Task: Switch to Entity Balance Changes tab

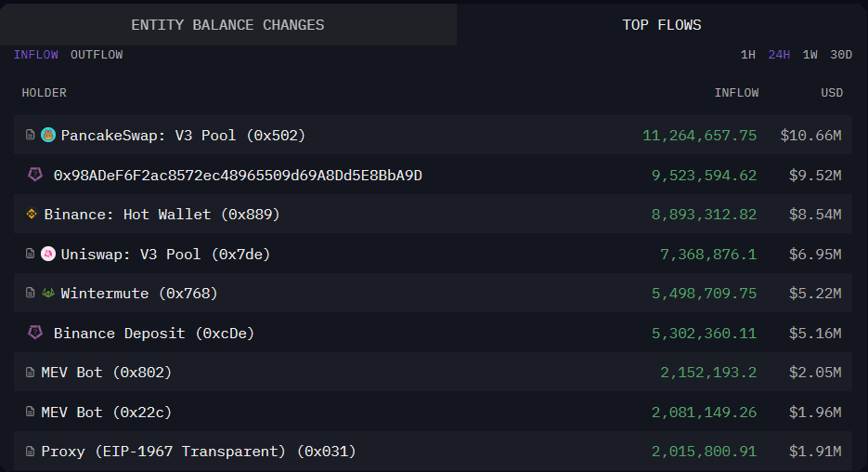Action: 227,25
